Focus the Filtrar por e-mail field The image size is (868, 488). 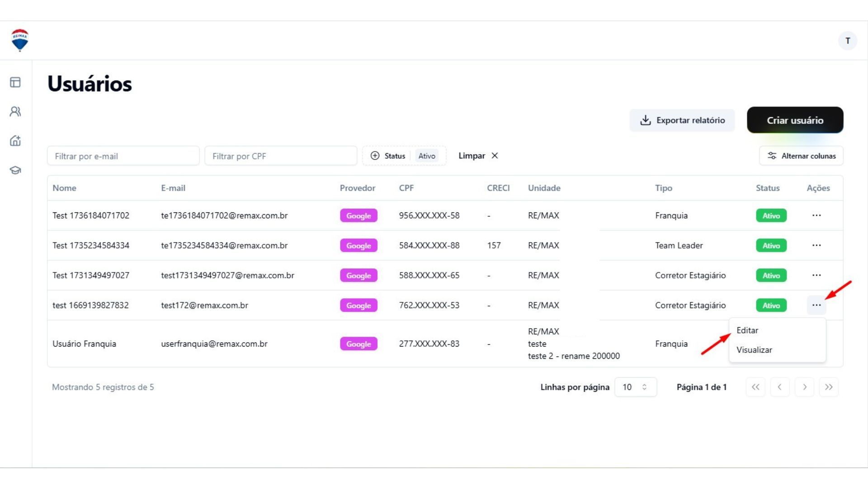tap(123, 156)
